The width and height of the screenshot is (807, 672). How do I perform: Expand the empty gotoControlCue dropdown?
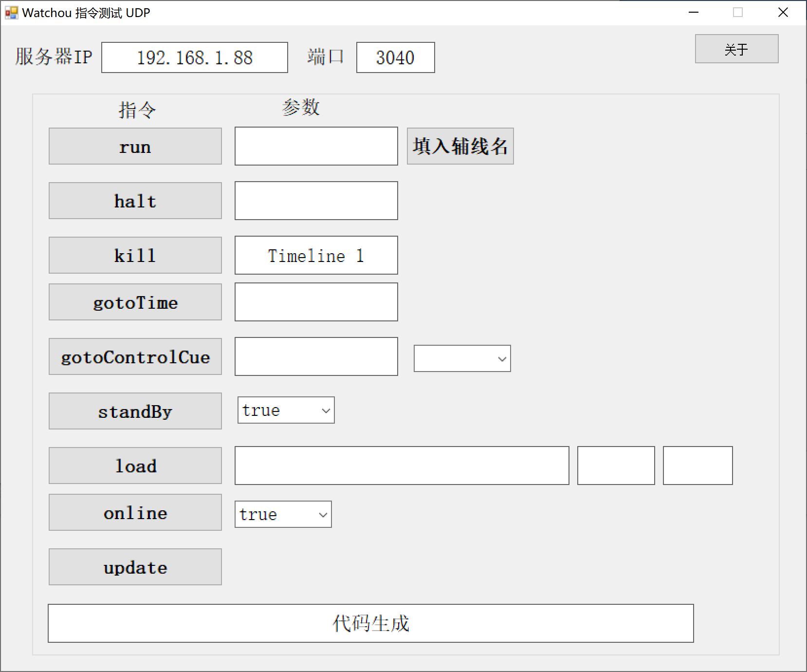(462, 358)
